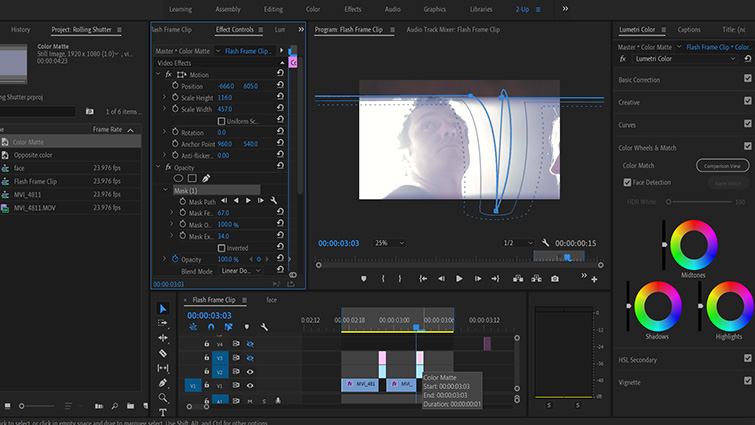Uncheck the Basic Correction checkbox
Screen dimensions: 755x425
pos(748,79)
